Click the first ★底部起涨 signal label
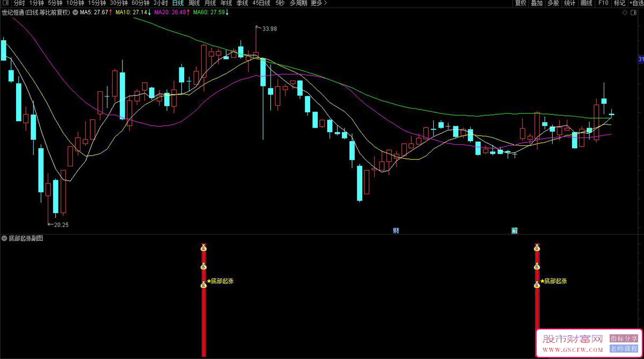 (220, 281)
